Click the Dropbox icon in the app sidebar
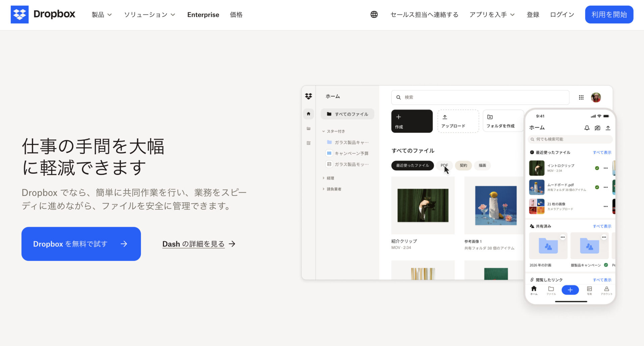The image size is (644, 346). click(x=309, y=96)
